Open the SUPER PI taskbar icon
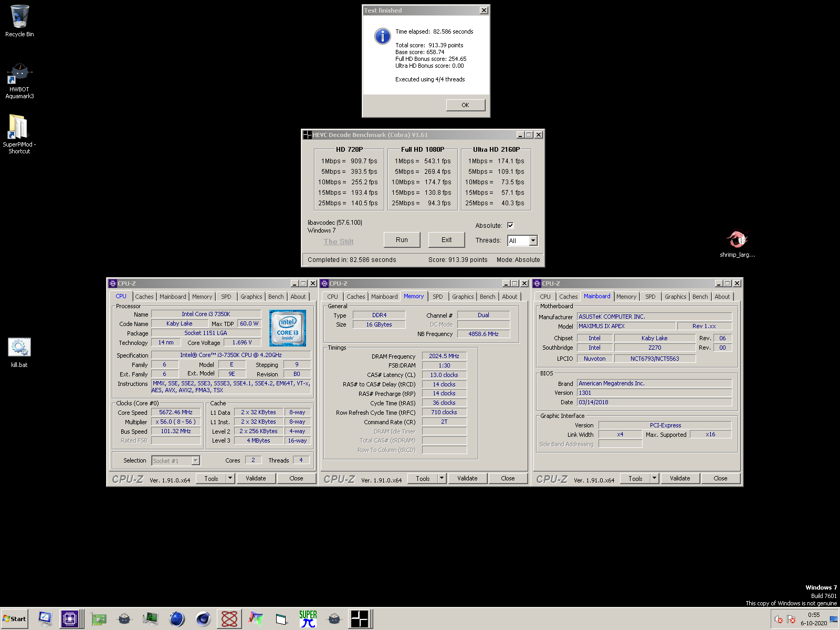This screenshot has width=840, height=630. coord(308,619)
